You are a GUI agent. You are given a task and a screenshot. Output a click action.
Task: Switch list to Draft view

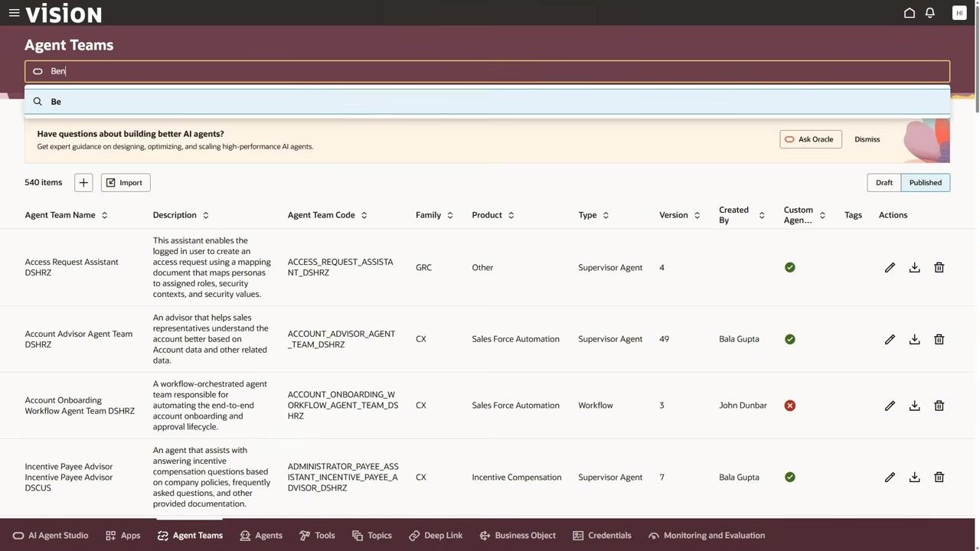(x=884, y=183)
